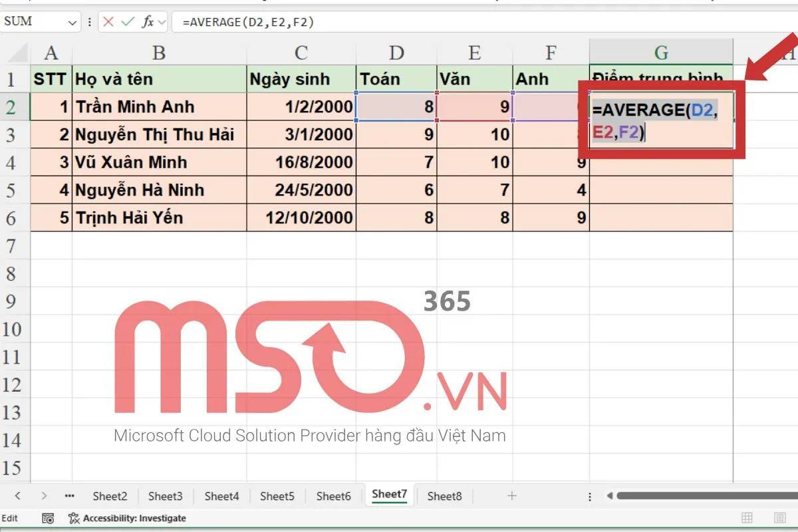Open the sheet options dropdown near the scrollbar
Viewport: 798px width, 532px height.
[589, 495]
